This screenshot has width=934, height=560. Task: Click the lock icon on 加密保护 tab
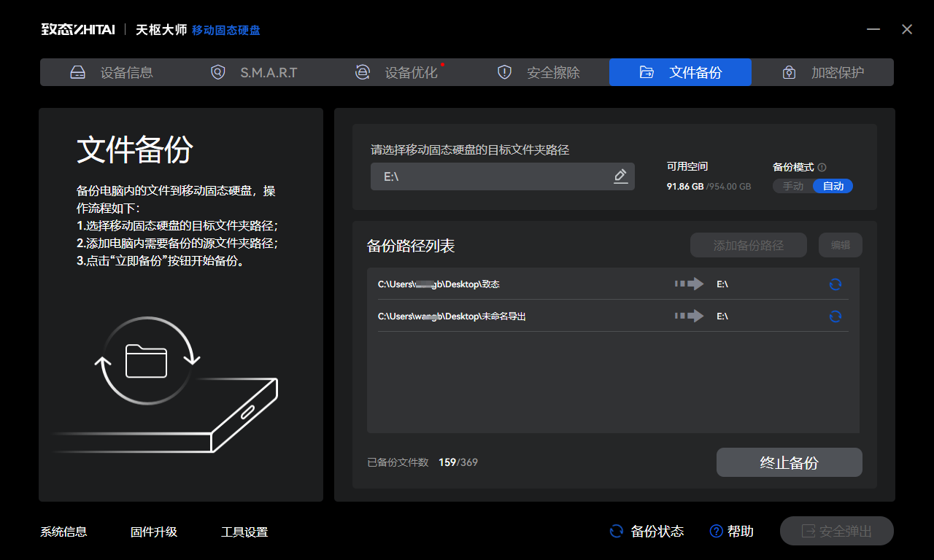pos(789,72)
